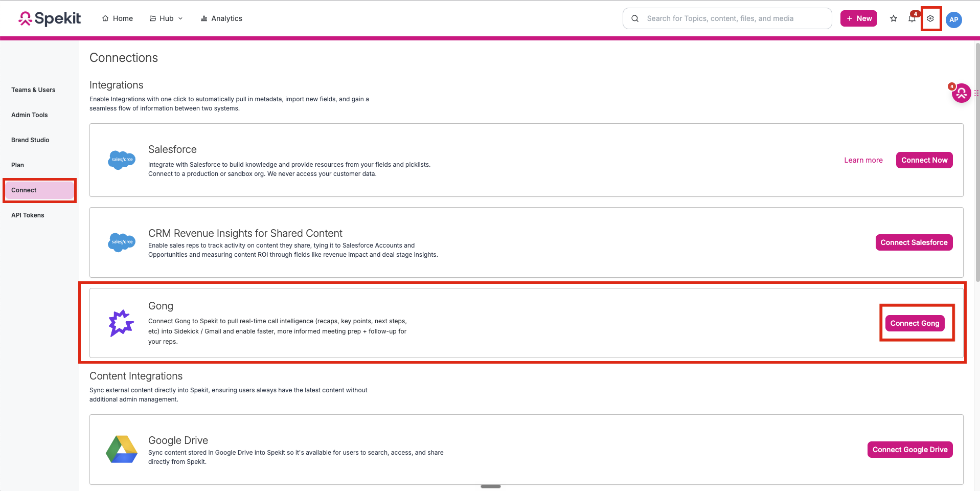Viewport: 980px width, 491px height.
Task: Open the AP user avatar menu
Action: pos(954,19)
